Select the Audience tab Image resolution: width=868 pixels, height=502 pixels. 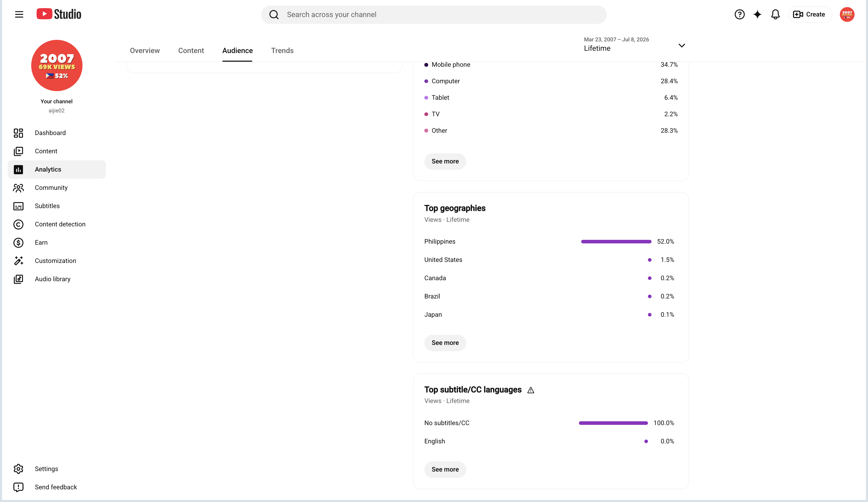coord(237,51)
